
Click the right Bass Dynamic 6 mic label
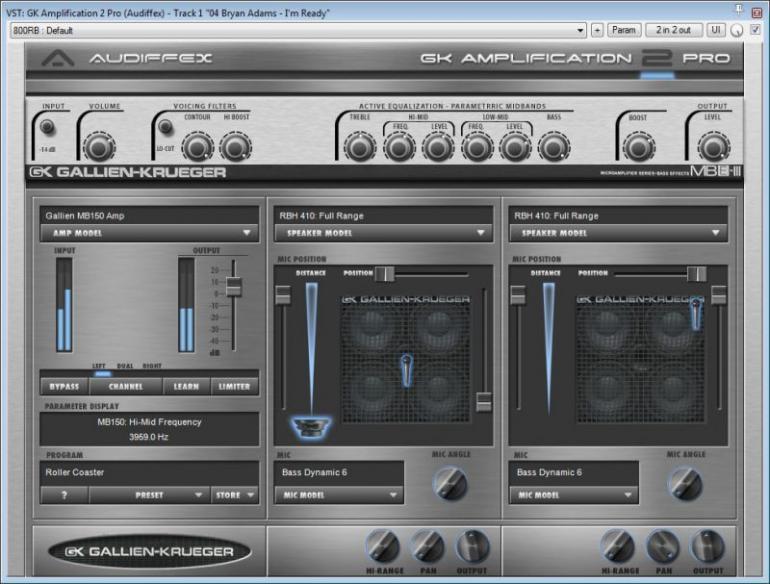point(549,473)
